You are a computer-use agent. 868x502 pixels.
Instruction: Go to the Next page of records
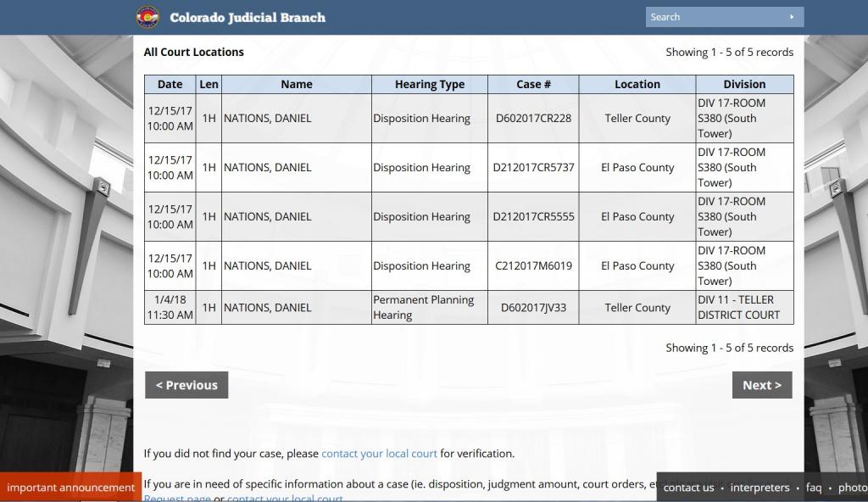click(761, 385)
